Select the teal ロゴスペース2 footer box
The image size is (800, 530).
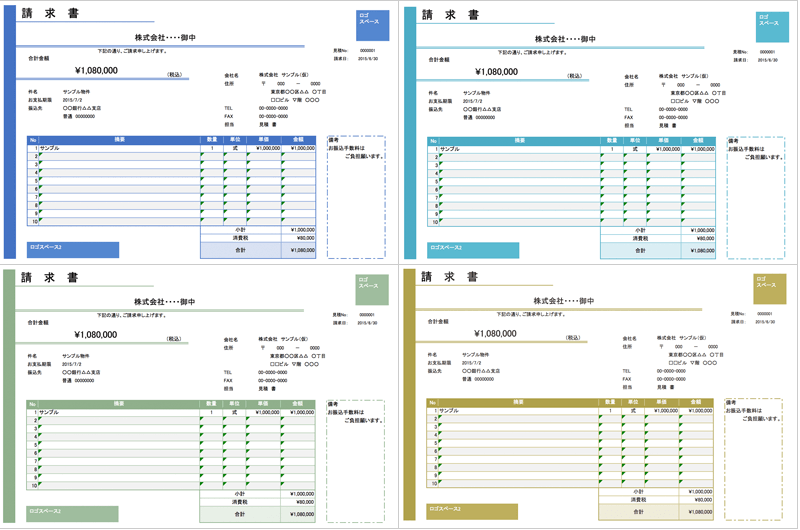[473, 250]
